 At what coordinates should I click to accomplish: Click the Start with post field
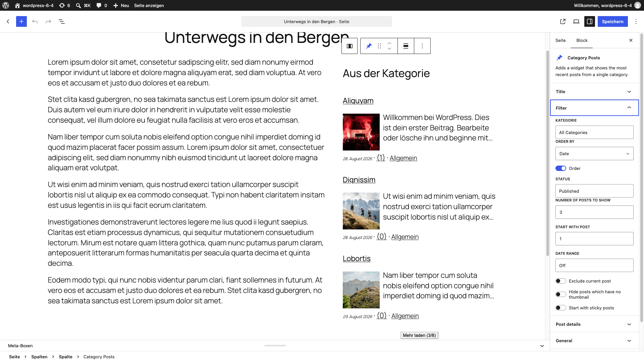click(594, 239)
